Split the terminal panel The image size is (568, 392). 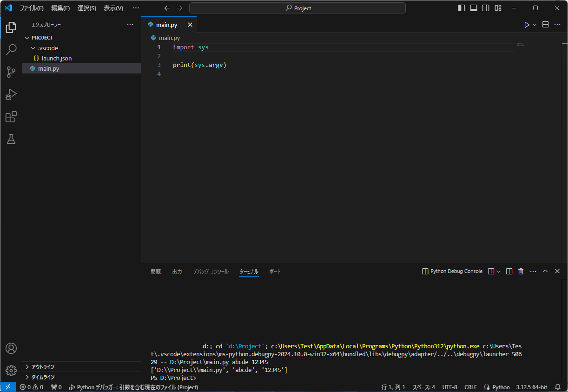click(509, 271)
